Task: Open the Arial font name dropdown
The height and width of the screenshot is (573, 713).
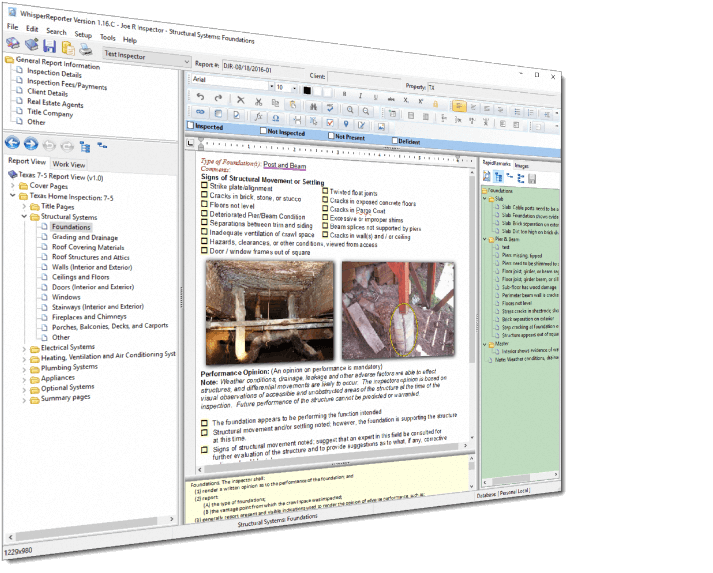Action: coord(271,85)
